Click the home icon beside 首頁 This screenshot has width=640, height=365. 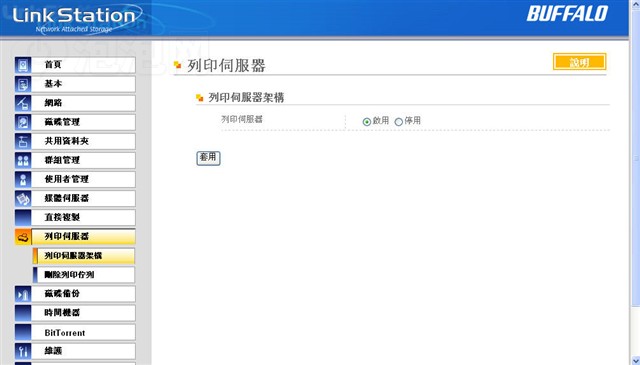tap(23, 65)
